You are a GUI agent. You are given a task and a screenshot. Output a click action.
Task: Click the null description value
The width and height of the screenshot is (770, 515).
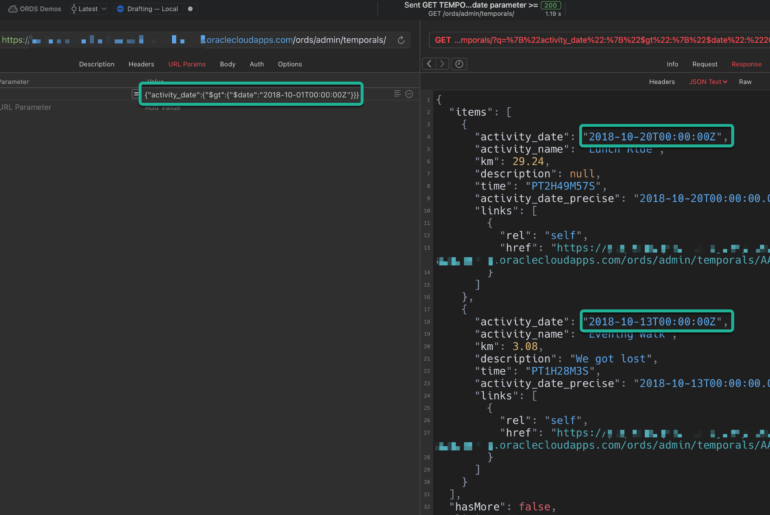point(582,174)
